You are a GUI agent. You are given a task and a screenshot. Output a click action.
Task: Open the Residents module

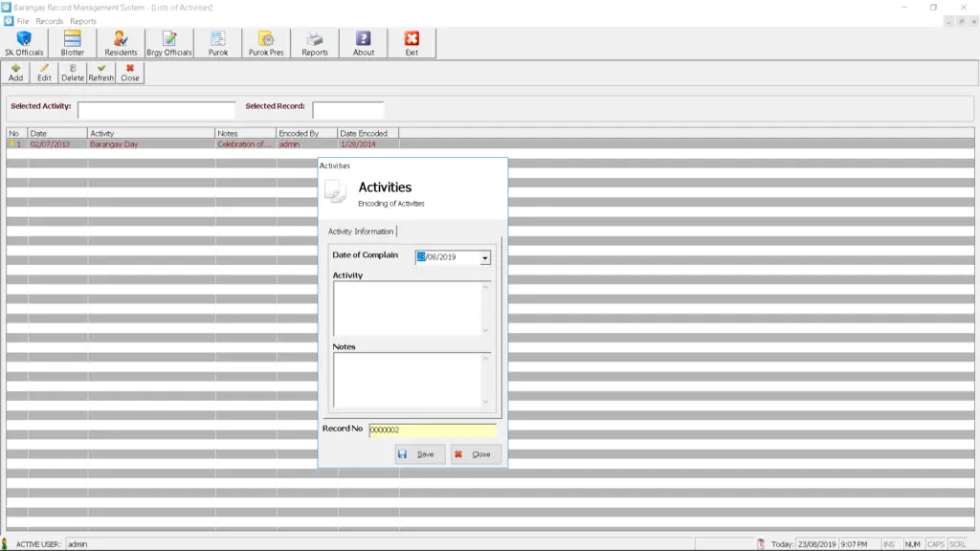coord(121,42)
